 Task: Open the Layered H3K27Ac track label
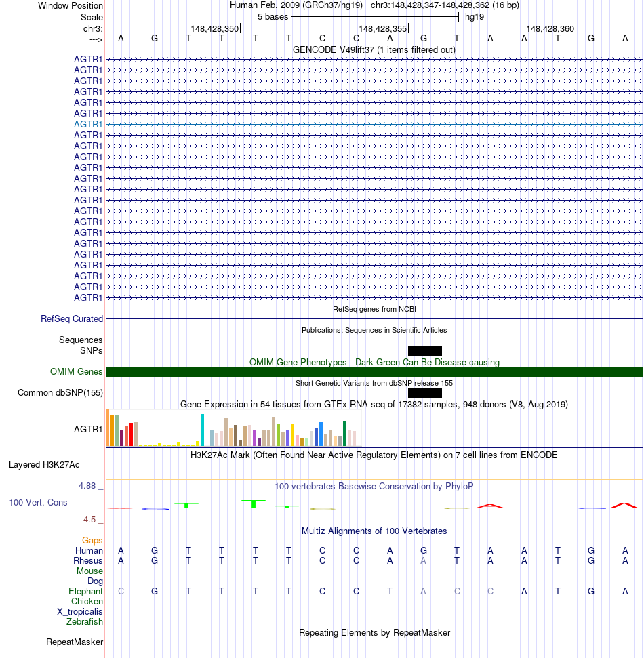[x=44, y=465]
